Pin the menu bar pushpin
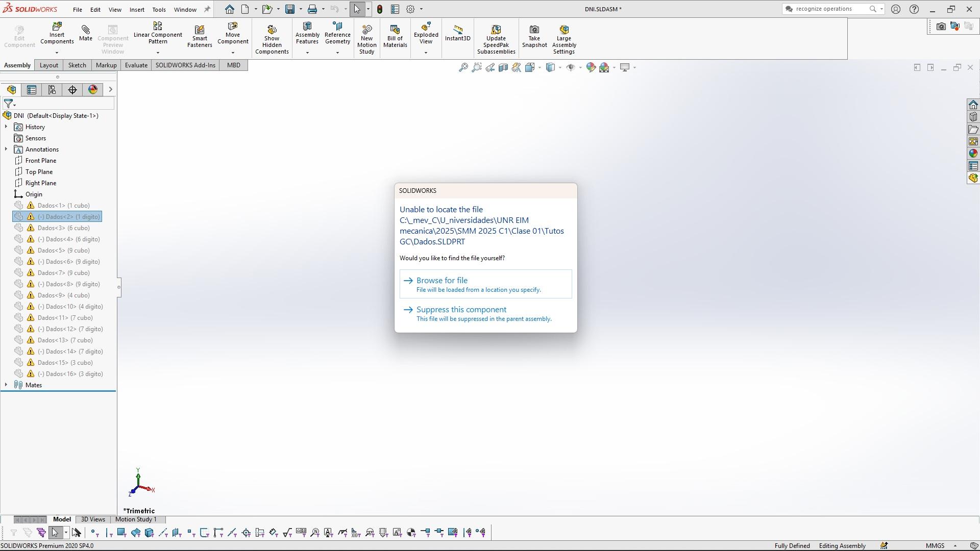 207,9
